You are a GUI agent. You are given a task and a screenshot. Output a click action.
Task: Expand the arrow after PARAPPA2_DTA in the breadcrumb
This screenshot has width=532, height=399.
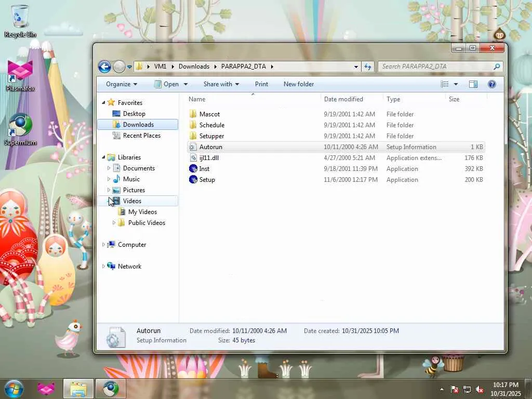click(272, 66)
